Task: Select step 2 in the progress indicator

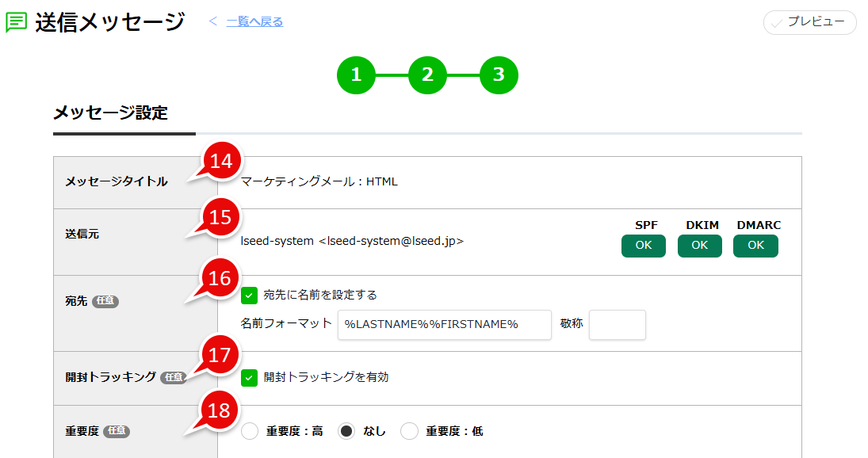Action: tap(427, 75)
